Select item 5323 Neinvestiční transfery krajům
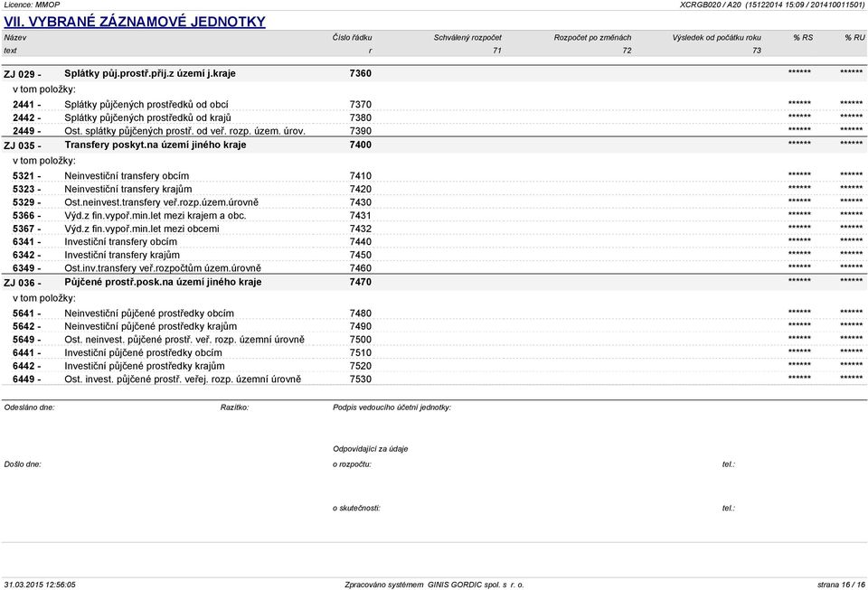This screenshot has width=868, height=590. (434, 189)
